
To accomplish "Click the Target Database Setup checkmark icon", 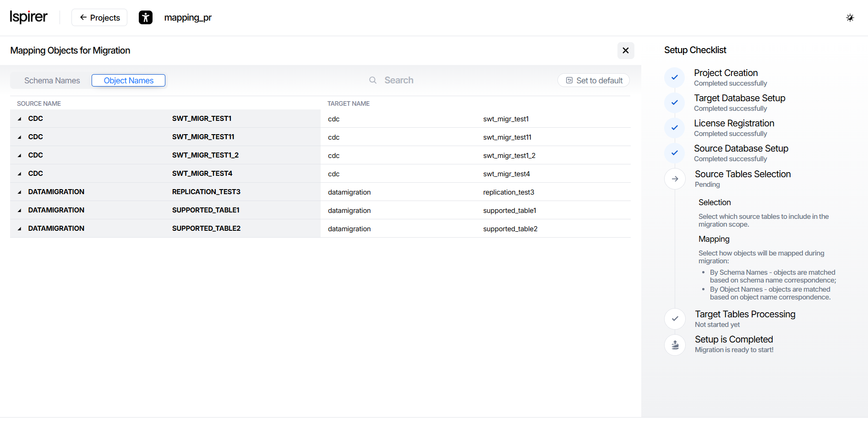I will [674, 103].
